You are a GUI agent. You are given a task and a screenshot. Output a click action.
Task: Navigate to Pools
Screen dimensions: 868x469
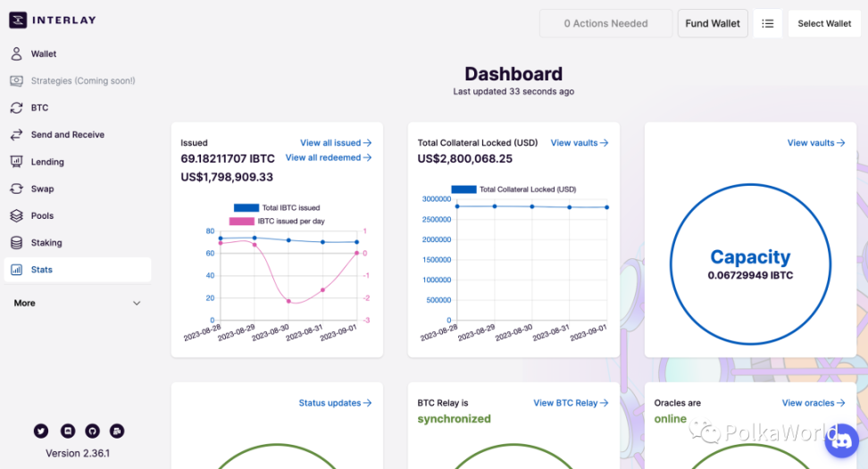78,216
